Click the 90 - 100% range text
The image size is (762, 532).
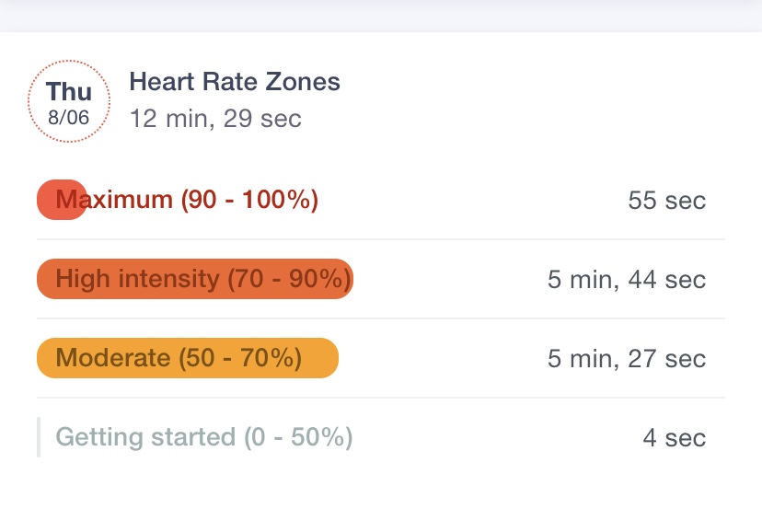point(249,200)
